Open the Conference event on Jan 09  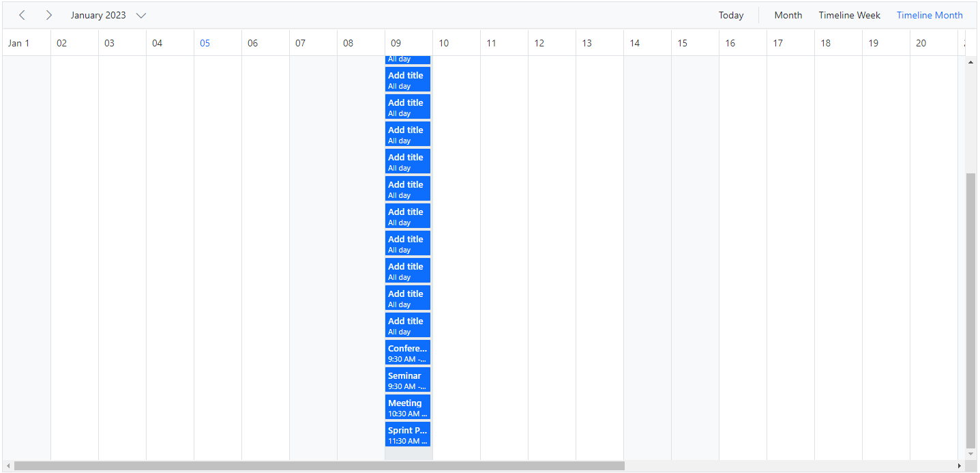[x=408, y=352]
